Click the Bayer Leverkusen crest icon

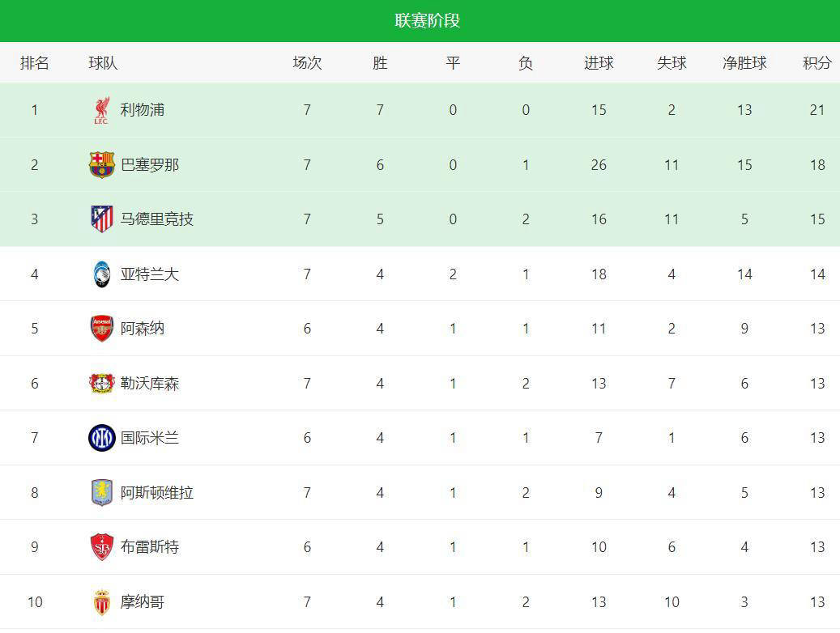[x=101, y=384]
